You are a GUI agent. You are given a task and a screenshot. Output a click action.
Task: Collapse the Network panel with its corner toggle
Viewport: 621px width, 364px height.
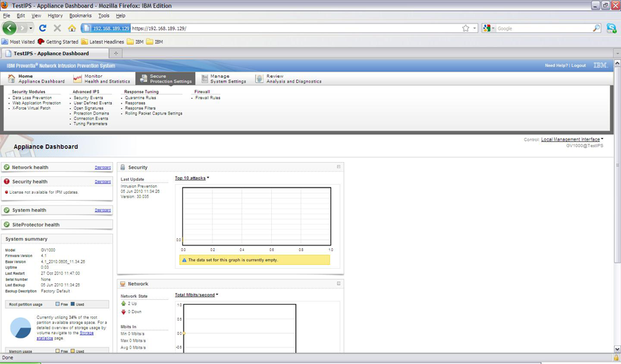pos(339,283)
